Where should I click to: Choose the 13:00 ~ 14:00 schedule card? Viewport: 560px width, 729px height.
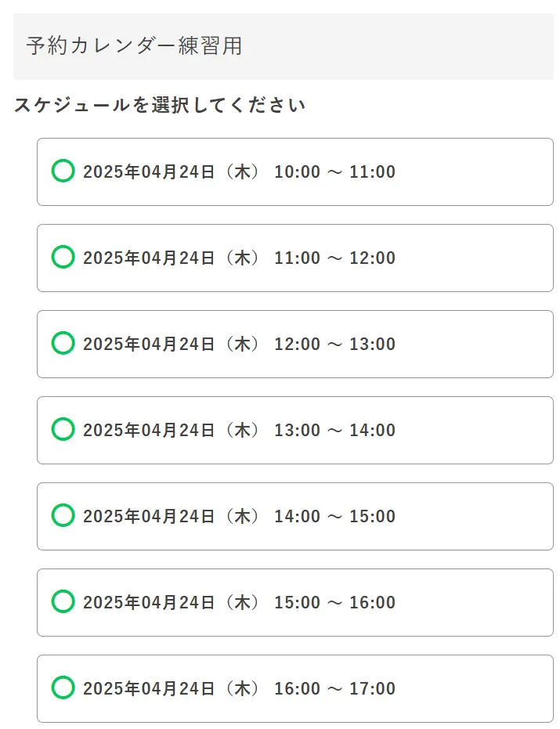coord(294,429)
